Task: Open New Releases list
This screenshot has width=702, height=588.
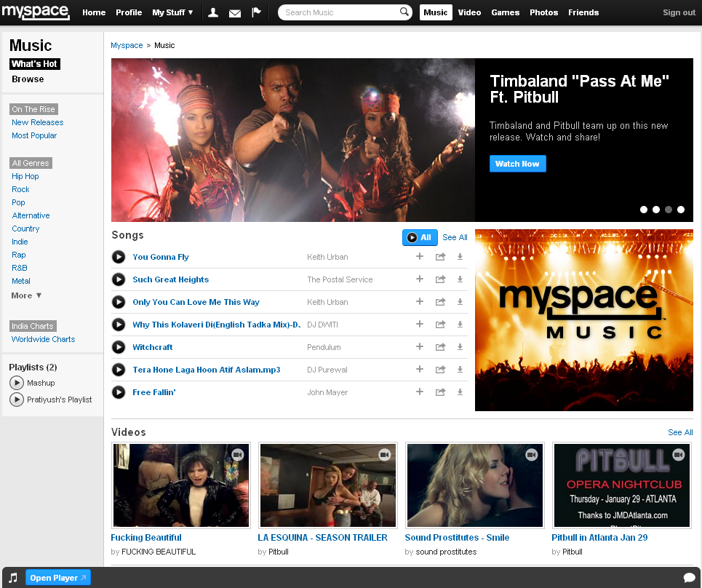Action: (x=38, y=122)
